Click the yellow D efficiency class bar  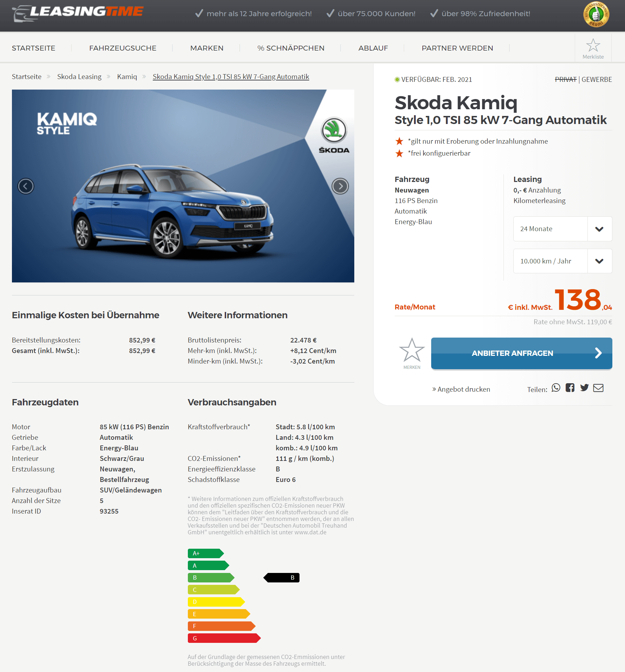pyautogui.click(x=216, y=602)
